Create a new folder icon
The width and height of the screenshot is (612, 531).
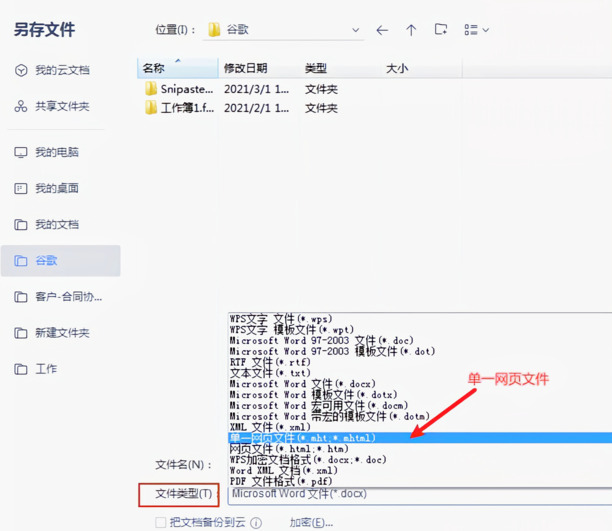441,29
